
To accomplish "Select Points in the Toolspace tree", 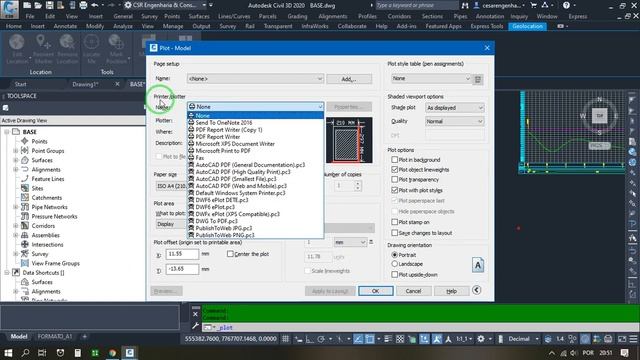I will [40, 141].
